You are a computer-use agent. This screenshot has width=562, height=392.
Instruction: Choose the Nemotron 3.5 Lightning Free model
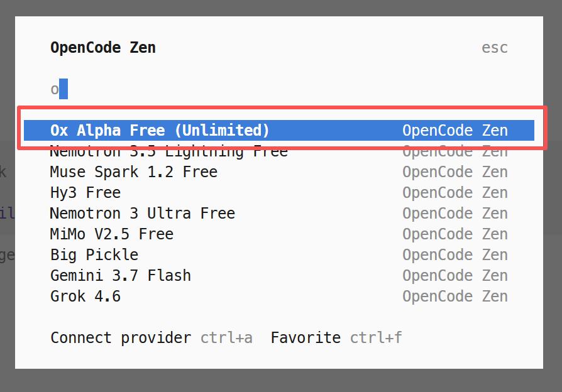coord(279,152)
